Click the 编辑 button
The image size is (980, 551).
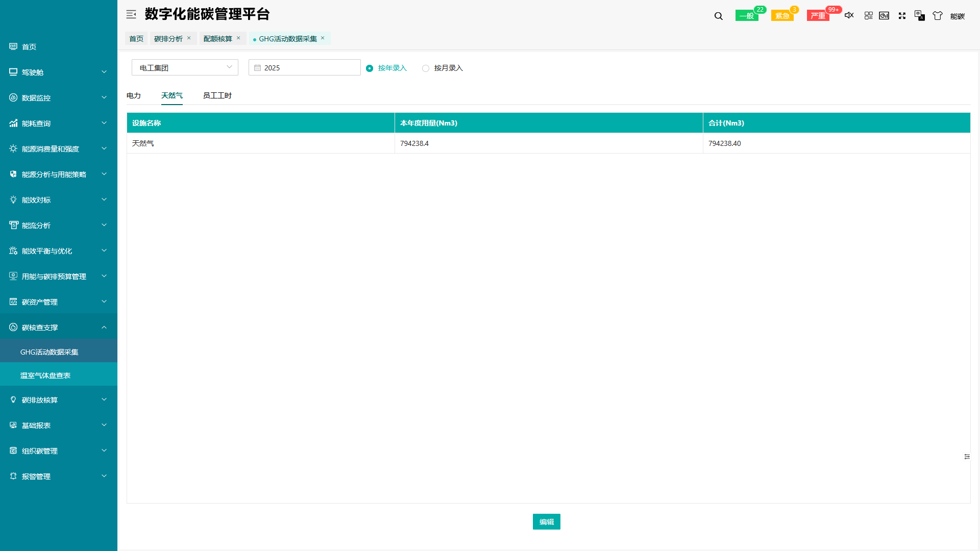tap(546, 521)
